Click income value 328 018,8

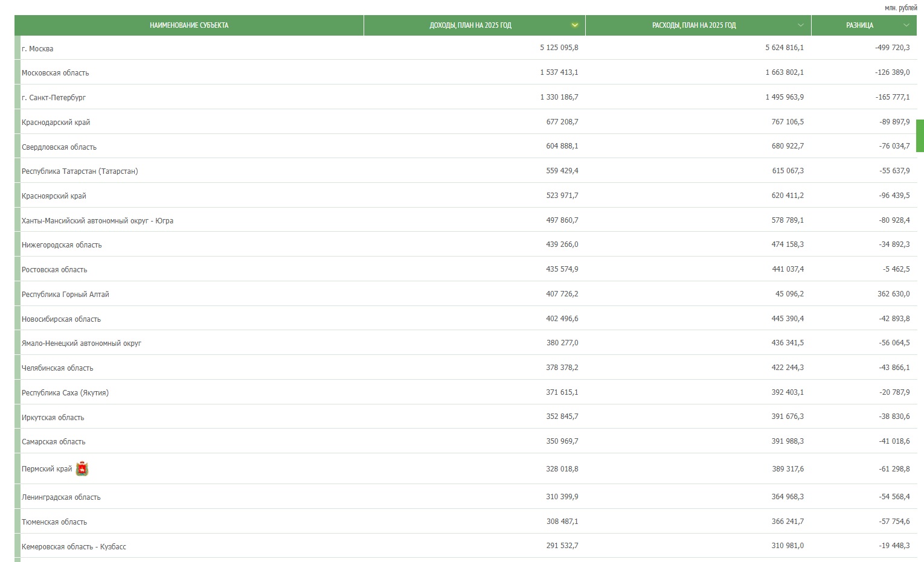click(x=562, y=469)
